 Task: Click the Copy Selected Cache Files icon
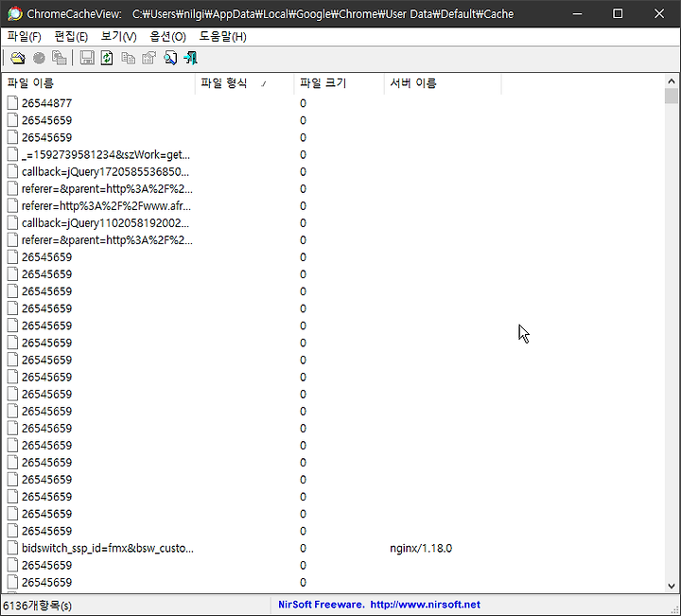pos(59,59)
